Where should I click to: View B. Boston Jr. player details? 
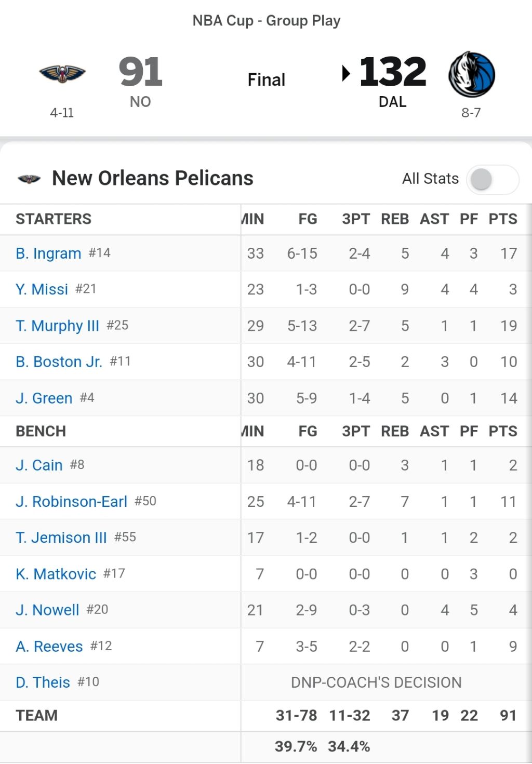tap(59, 361)
